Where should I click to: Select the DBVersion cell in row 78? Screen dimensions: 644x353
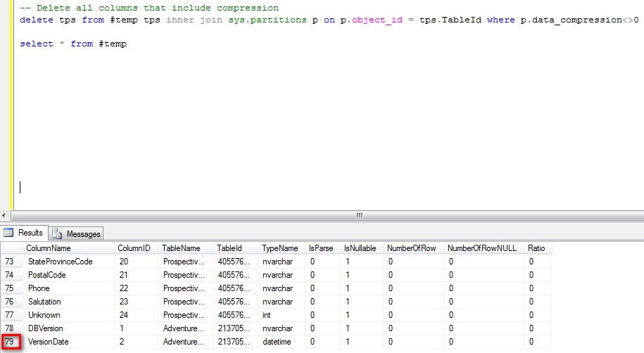click(46, 328)
